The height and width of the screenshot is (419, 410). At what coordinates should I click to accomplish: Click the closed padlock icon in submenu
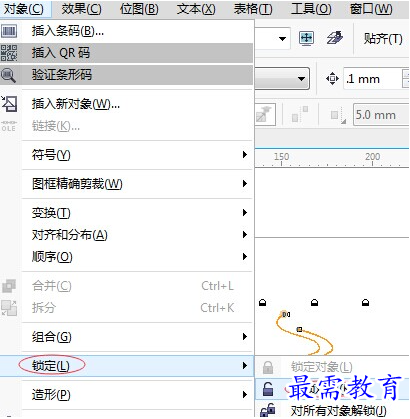pyautogui.click(x=268, y=367)
